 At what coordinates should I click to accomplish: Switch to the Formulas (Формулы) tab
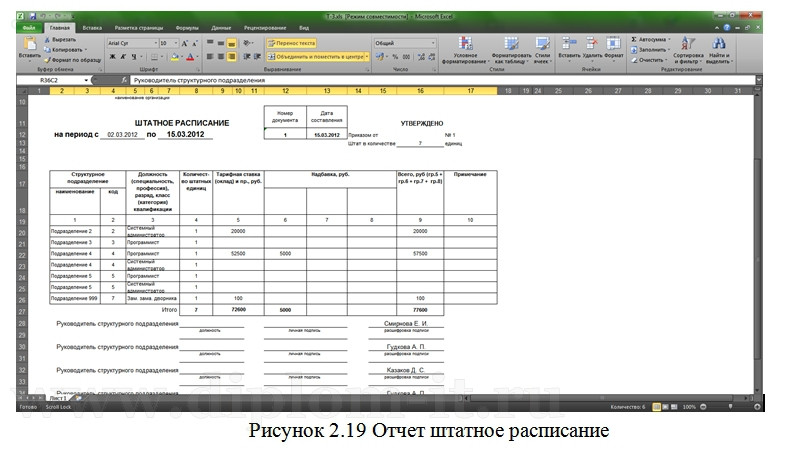(x=187, y=28)
